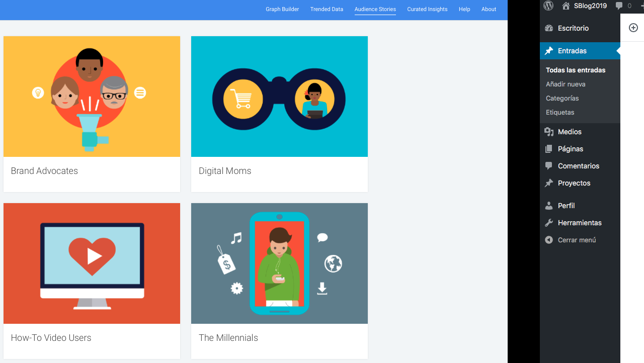
Task: Open Herramientas via the wrench icon
Action: 548,223
